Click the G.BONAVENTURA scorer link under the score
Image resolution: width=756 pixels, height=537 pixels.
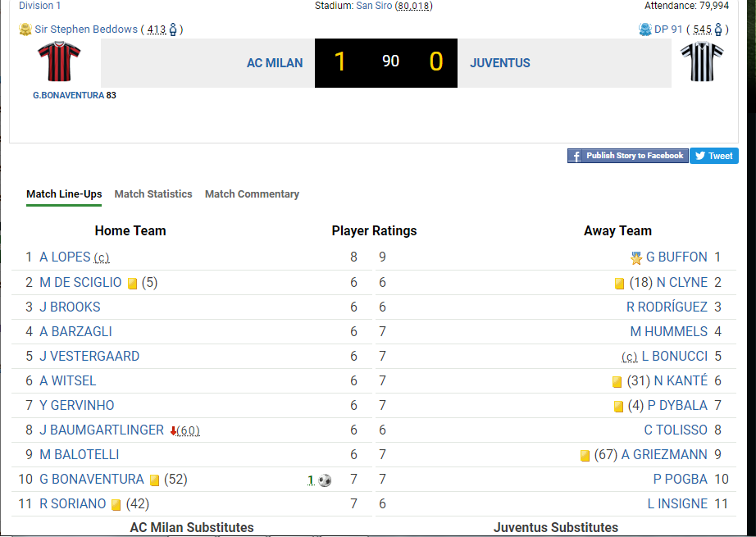pyautogui.click(x=68, y=95)
